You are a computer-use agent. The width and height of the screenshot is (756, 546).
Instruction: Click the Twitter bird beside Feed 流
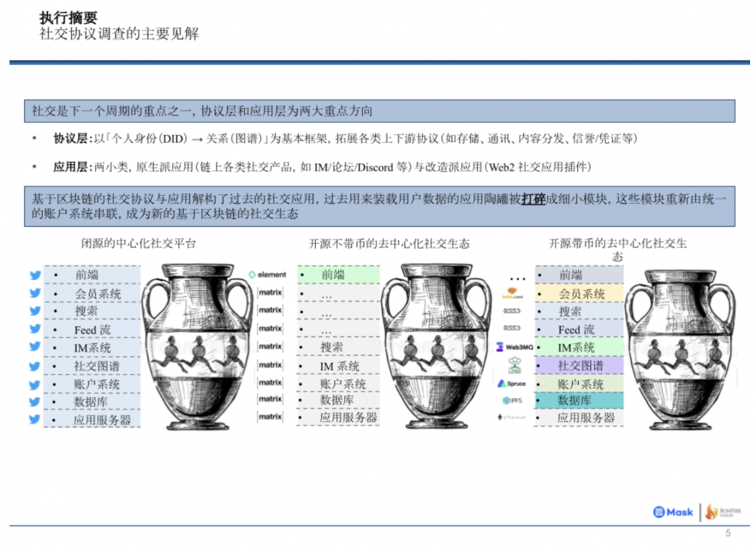[x=35, y=329]
